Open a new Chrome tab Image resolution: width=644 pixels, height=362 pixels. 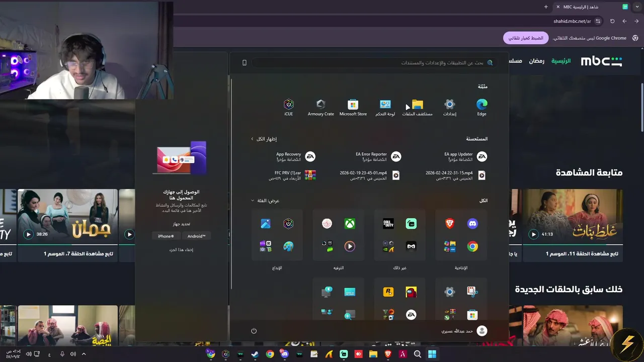546,7
